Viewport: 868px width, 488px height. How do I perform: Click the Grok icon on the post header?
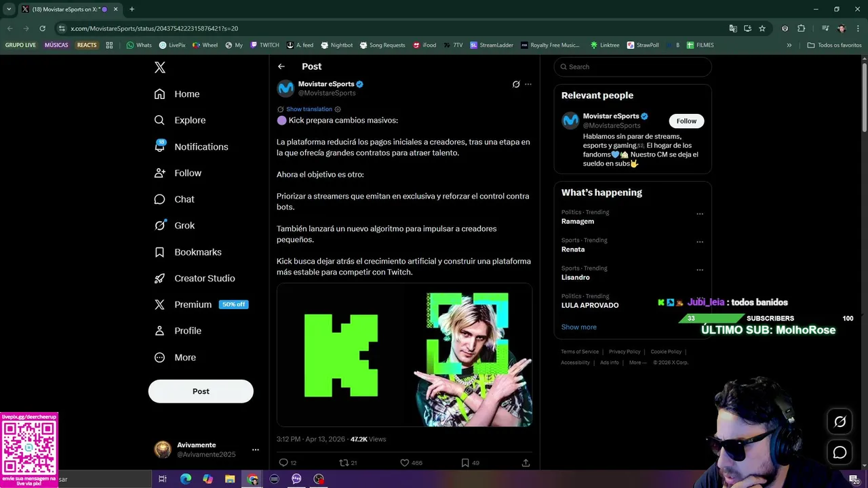pos(516,84)
